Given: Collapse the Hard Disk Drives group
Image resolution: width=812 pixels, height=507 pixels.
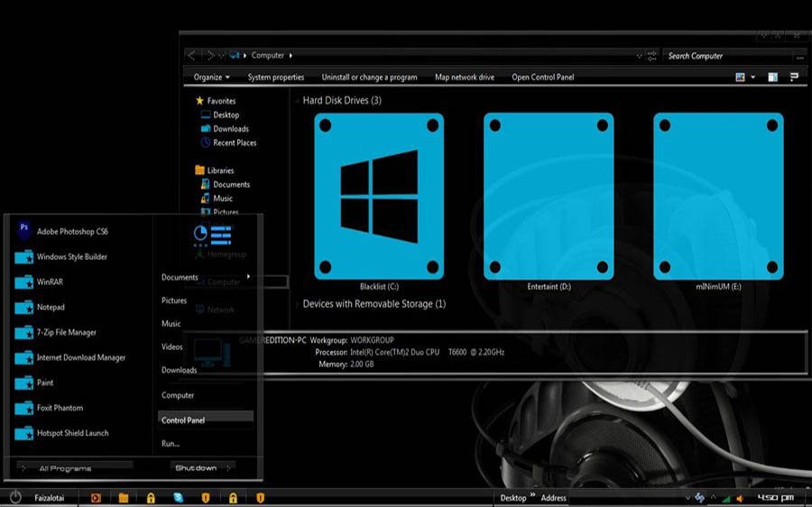Looking at the screenshot, I should 297,101.
